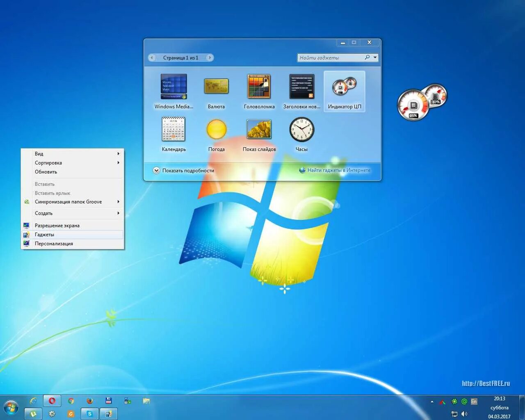Screen dimensions: 525x420
Task: Show hidden tray icons arrow
Action: click(x=432, y=402)
